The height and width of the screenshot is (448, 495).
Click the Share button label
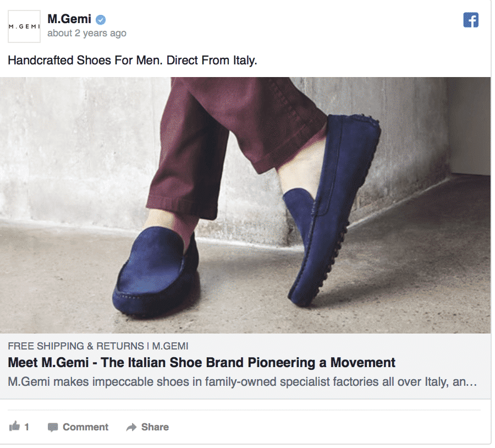155,427
